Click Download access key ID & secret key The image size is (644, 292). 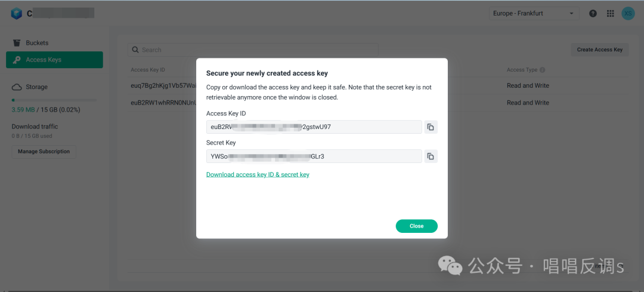258,174
